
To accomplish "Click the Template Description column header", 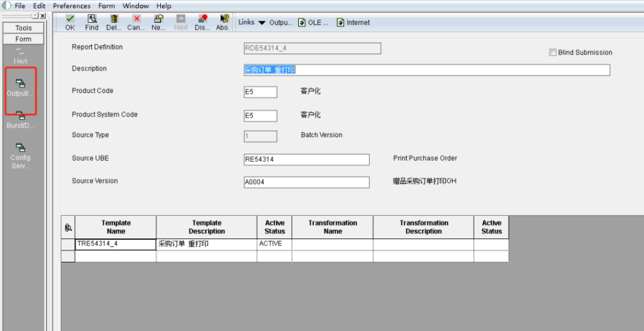I will [x=206, y=227].
